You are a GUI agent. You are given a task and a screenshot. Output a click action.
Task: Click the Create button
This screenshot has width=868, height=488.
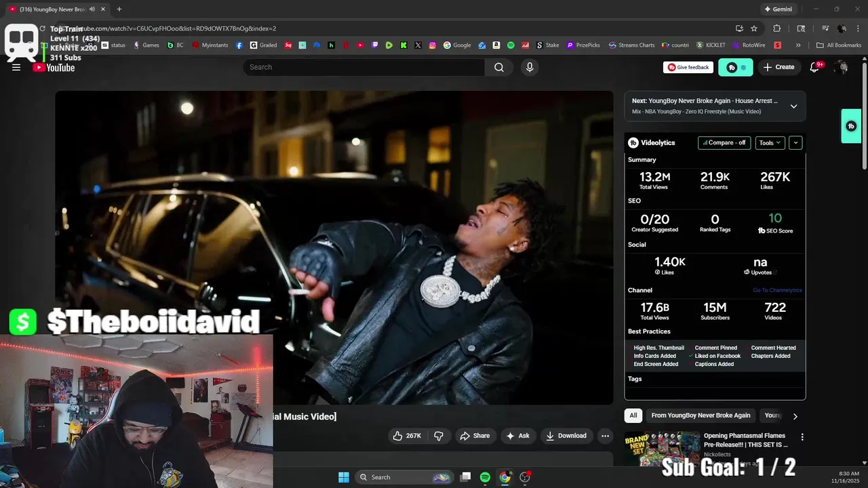[778, 67]
